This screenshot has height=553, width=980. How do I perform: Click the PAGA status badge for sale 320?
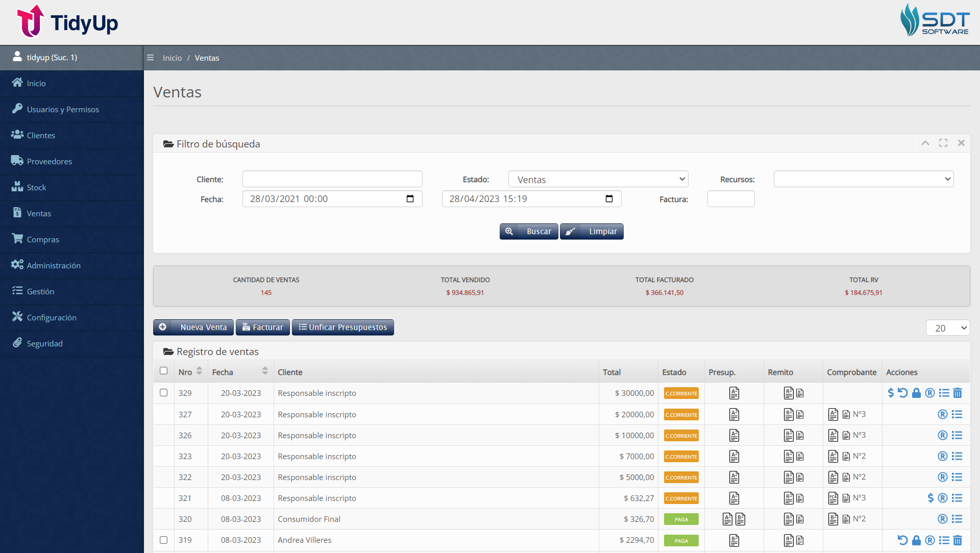[x=681, y=519]
